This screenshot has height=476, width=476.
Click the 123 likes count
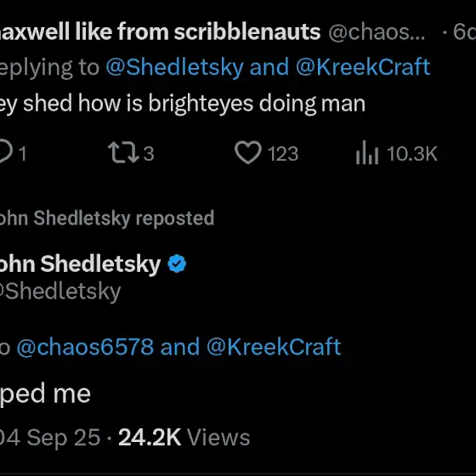[283, 154]
